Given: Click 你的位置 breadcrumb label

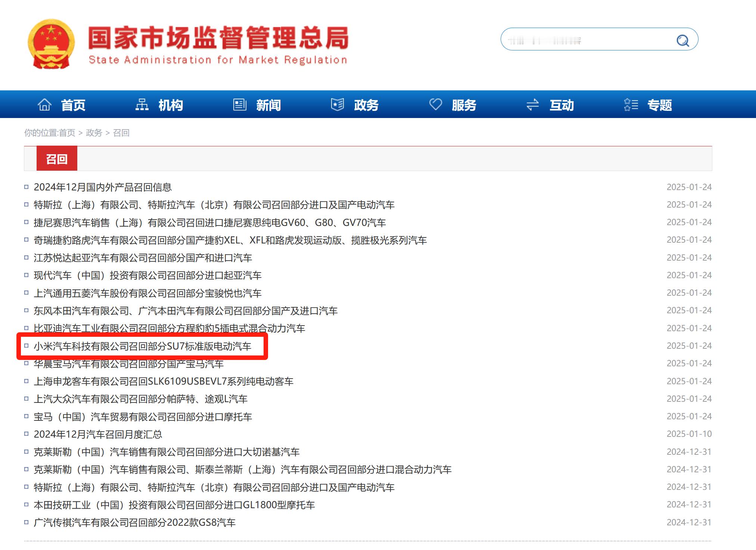Looking at the screenshot, I should [x=41, y=133].
